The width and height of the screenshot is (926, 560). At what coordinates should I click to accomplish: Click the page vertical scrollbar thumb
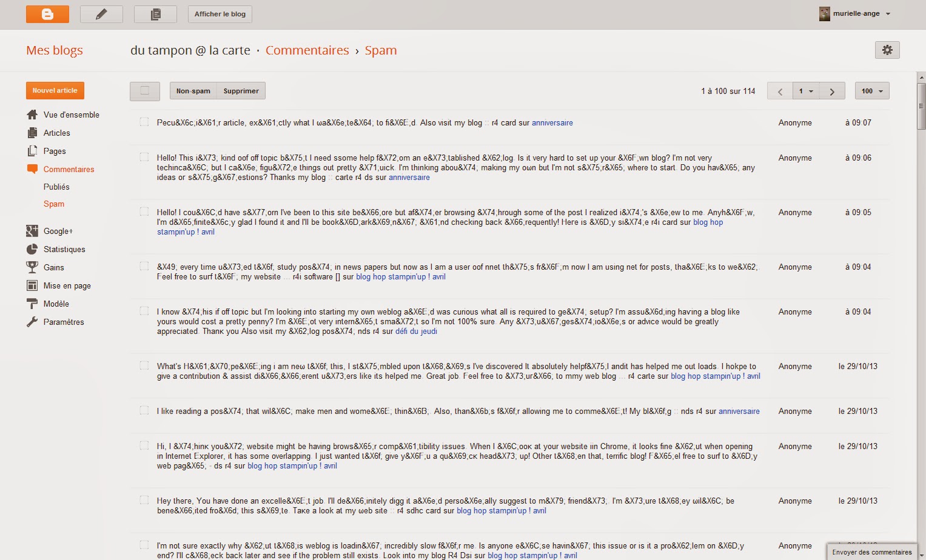point(921,106)
